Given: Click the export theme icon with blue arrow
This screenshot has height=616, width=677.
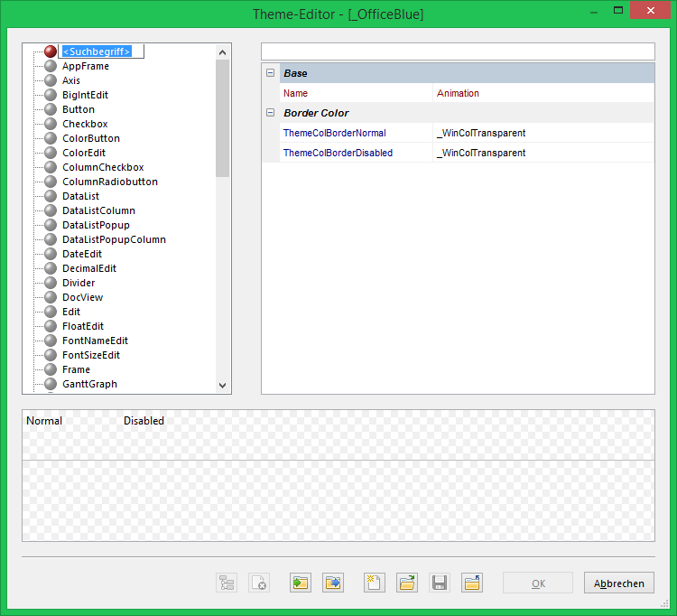Looking at the screenshot, I should click(x=333, y=583).
